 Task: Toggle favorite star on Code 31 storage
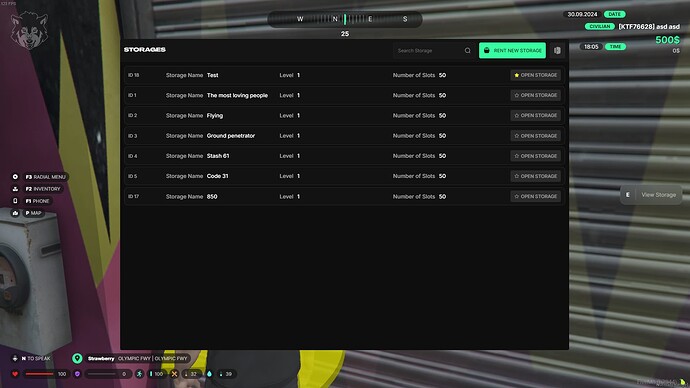click(x=517, y=176)
